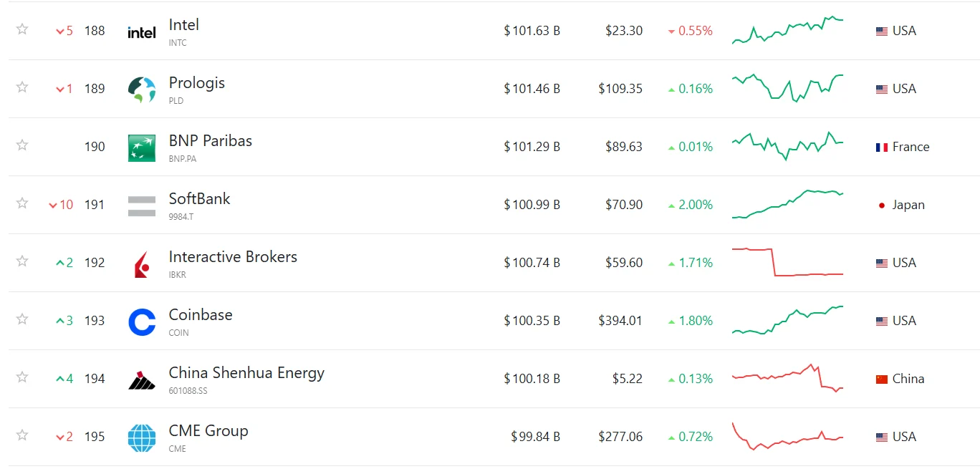Image resolution: width=980 pixels, height=469 pixels.
Task: Click the BNP Paribas green logo
Action: pyautogui.click(x=141, y=148)
